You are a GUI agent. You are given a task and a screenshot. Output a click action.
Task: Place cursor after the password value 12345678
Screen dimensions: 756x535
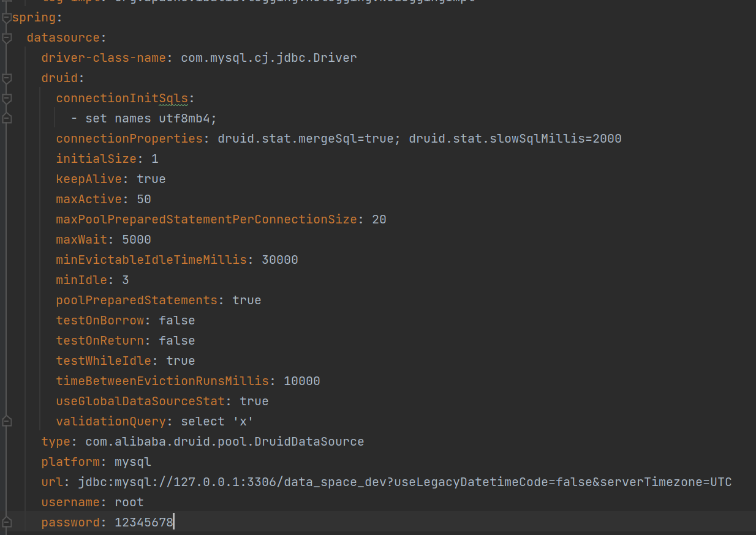pos(174,522)
